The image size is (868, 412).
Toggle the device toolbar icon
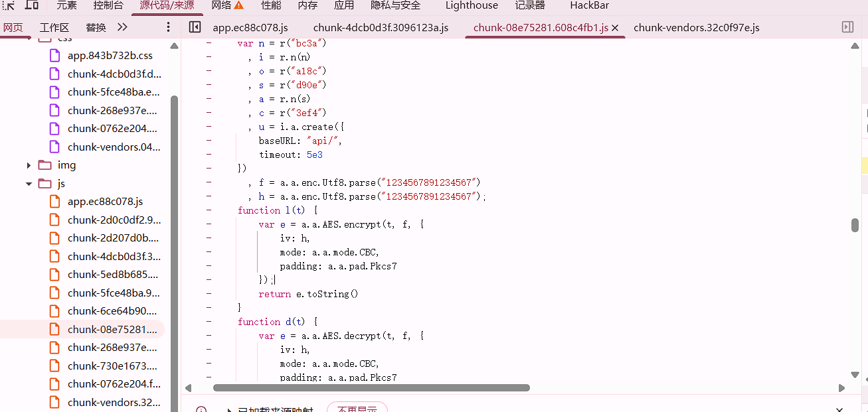point(31,5)
